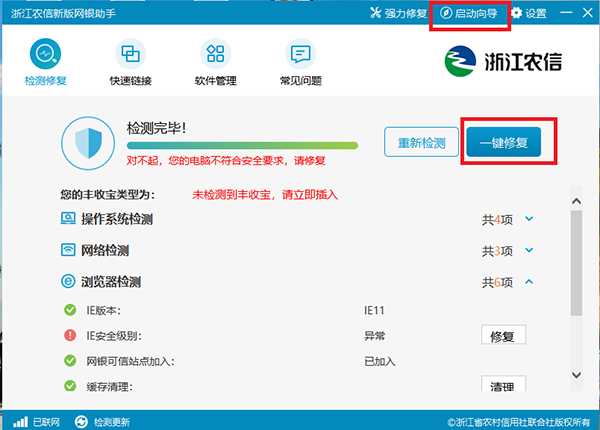Go to the 常见问题 tab
Screen dimensions: 600x430
click(300, 62)
